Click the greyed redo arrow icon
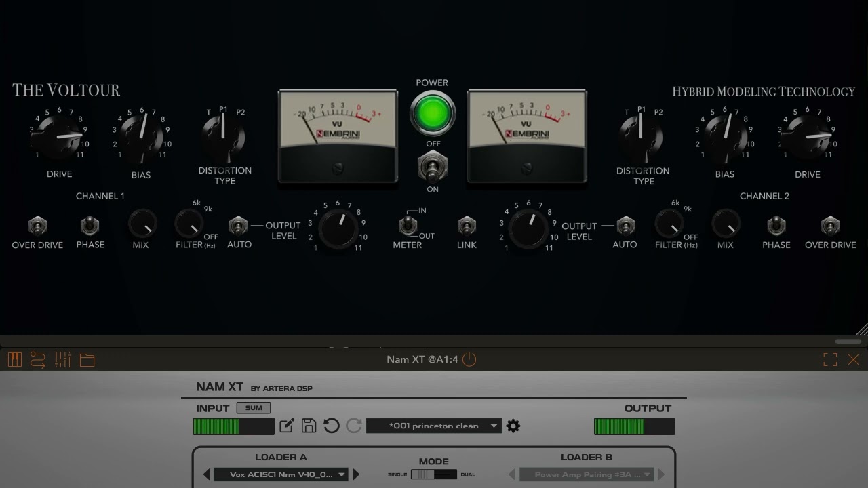Image resolution: width=868 pixels, height=488 pixels. (353, 426)
